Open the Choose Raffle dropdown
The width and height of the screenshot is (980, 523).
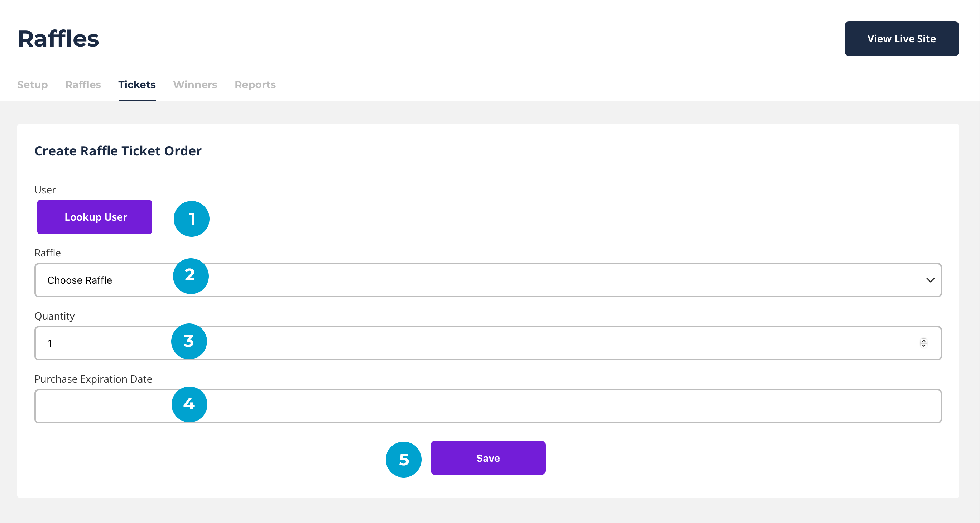pyautogui.click(x=487, y=280)
